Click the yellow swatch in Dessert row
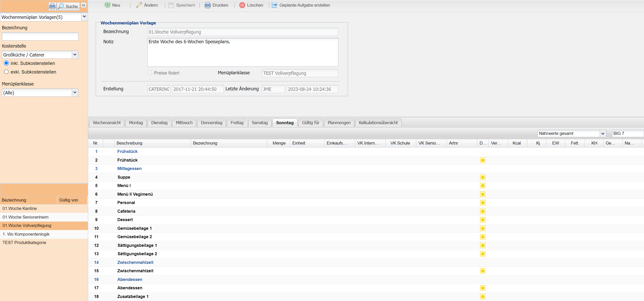The width and height of the screenshot is (644, 301). point(482,220)
